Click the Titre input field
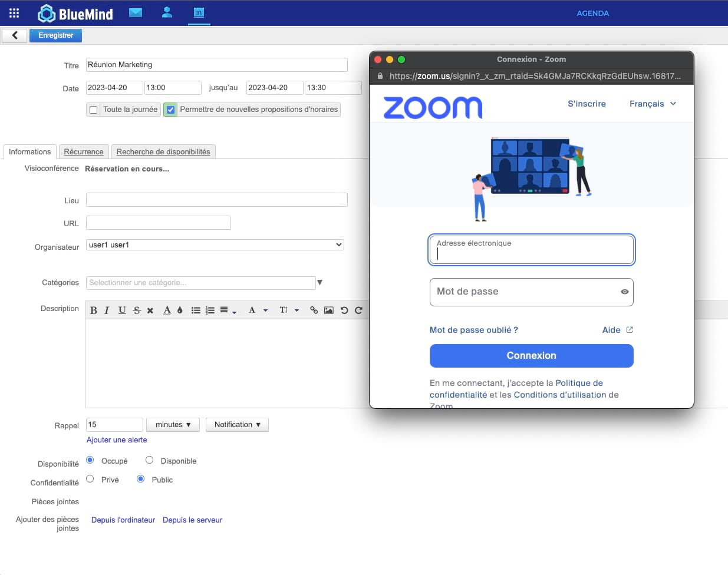 click(x=217, y=65)
